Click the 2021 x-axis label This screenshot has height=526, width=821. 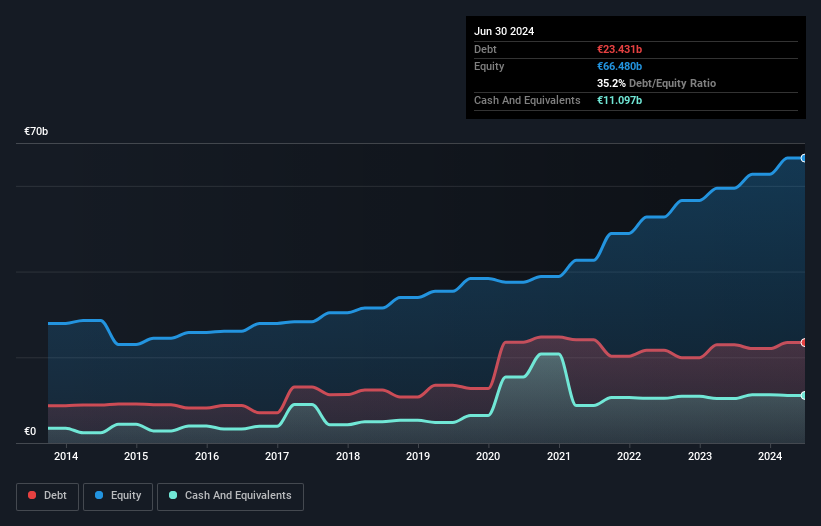[559, 456]
